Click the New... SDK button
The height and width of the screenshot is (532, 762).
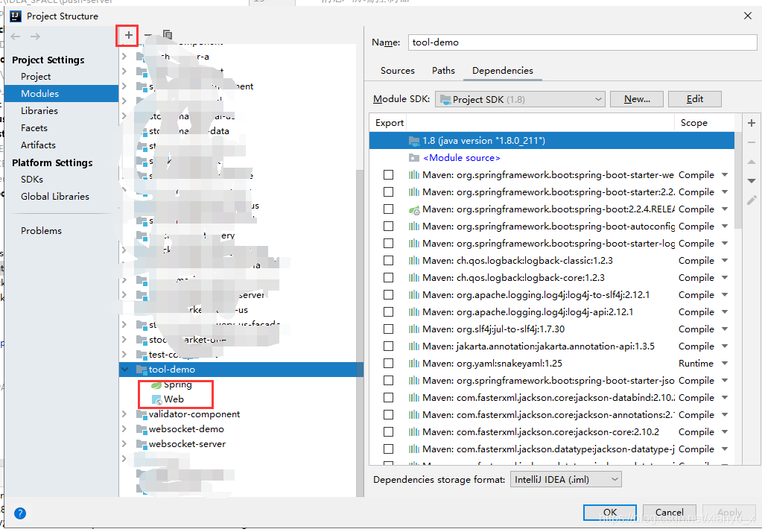click(x=637, y=99)
